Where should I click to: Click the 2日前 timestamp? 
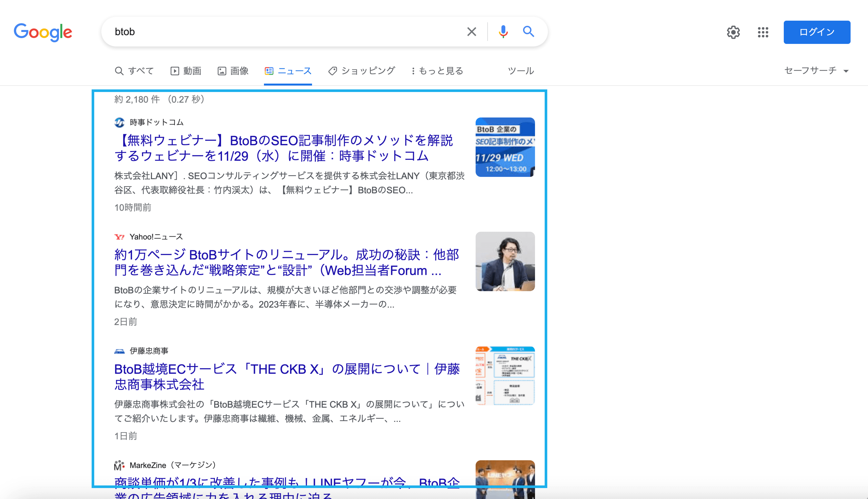click(126, 321)
